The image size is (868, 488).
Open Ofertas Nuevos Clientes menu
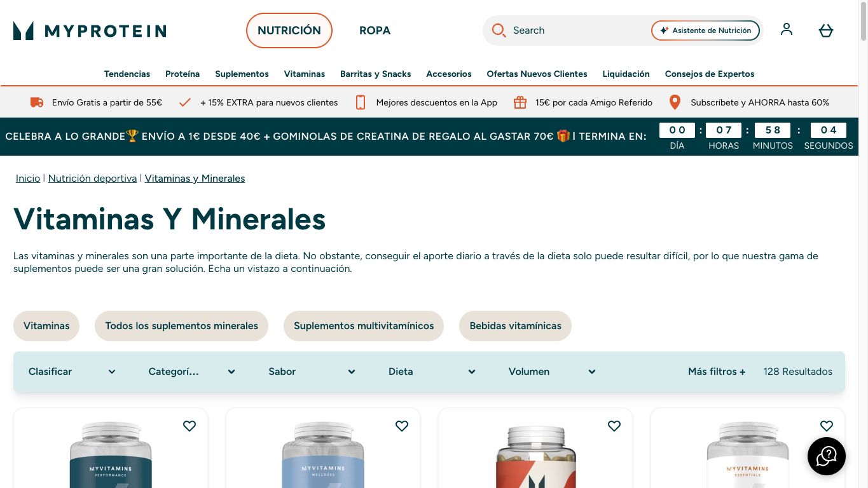(537, 74)
